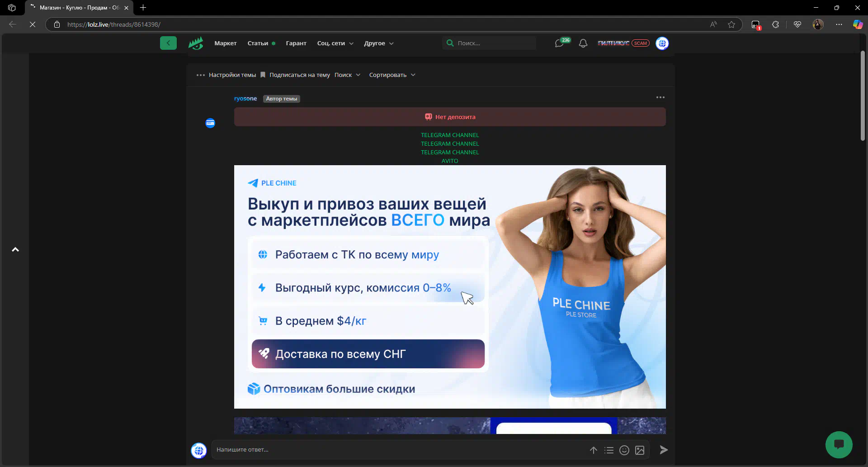Click the address bar URL

point(114,24)
